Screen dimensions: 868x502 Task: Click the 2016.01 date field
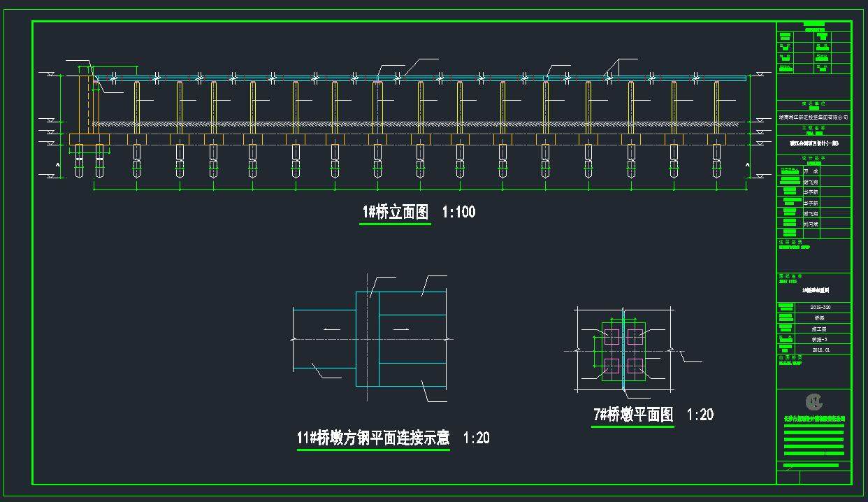point(820,349)
